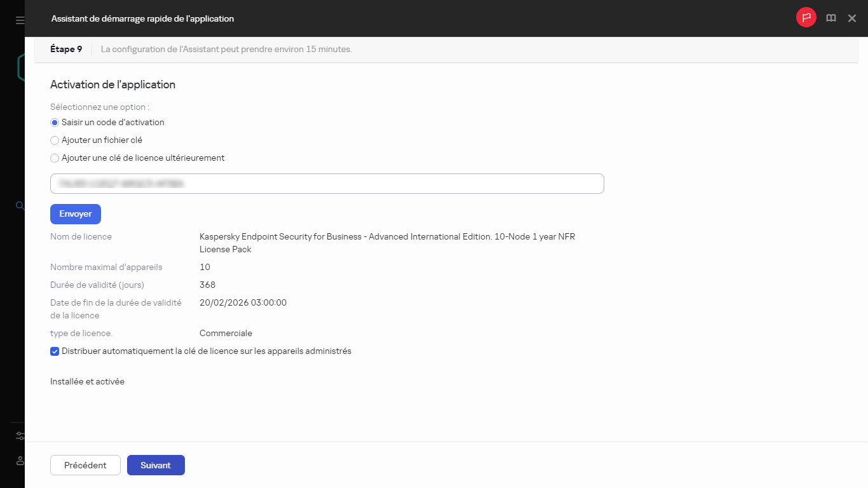Click the license end date 20/02/2026
The image size is (868, 488).
point(243,302)
